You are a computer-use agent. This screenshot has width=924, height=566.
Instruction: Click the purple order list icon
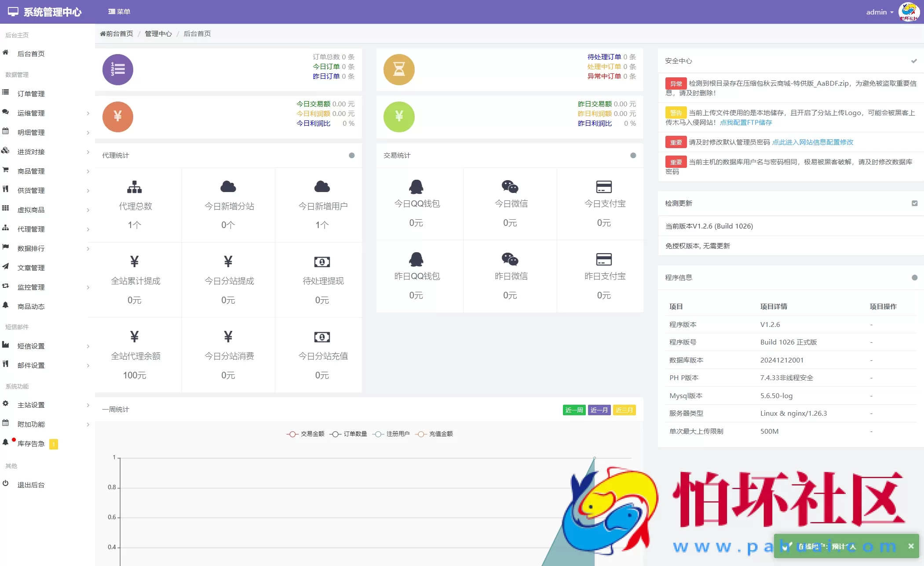[117, 69]
